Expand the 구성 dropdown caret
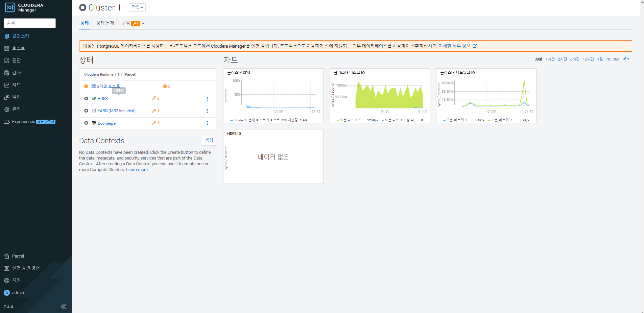Image resolution: width=644 pixels, height=313 pixels. click(143, 24)
